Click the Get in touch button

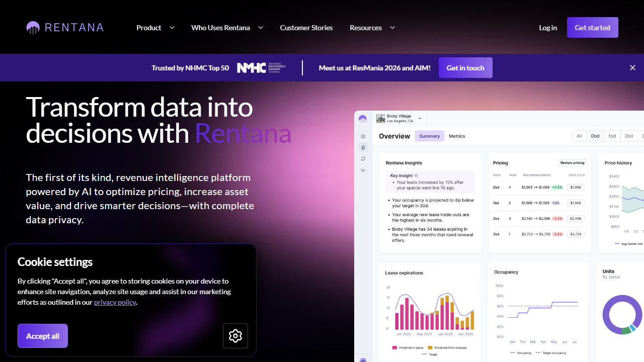(x=465, y=68)
